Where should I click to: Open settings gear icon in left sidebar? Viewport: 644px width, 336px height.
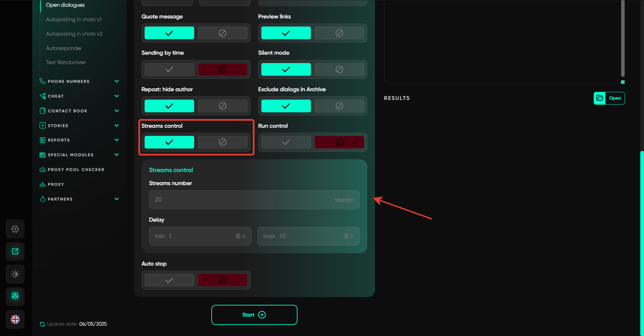[15, 229]
